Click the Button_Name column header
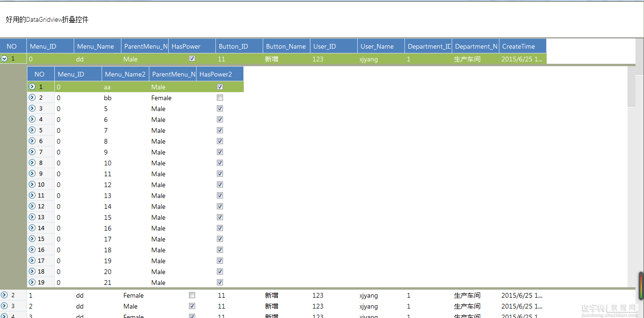Screen dimensions: 644x318 tap(287, 46)
